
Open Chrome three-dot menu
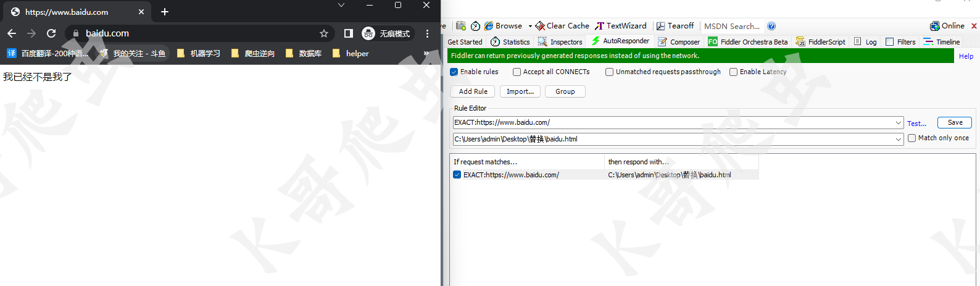[x=427, y=33]
